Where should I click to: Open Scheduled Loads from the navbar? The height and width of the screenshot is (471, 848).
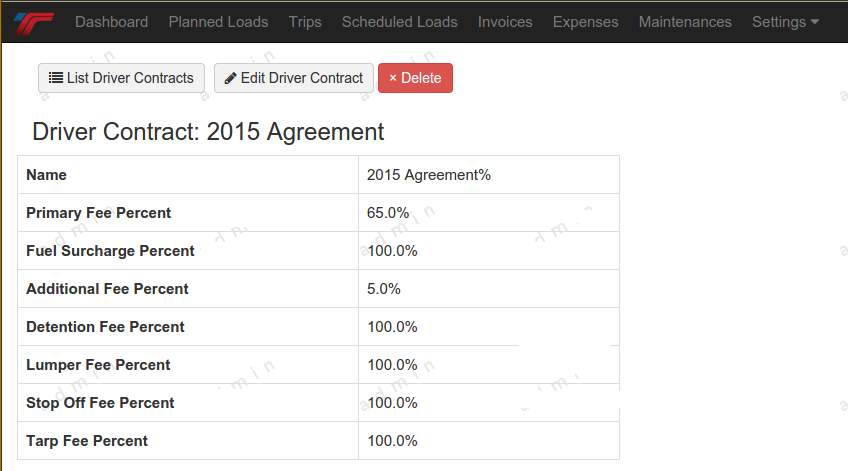(399, 22)
